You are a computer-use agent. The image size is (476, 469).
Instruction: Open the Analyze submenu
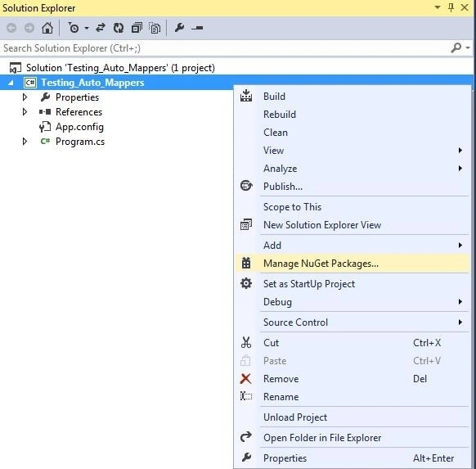coord(353,169)
